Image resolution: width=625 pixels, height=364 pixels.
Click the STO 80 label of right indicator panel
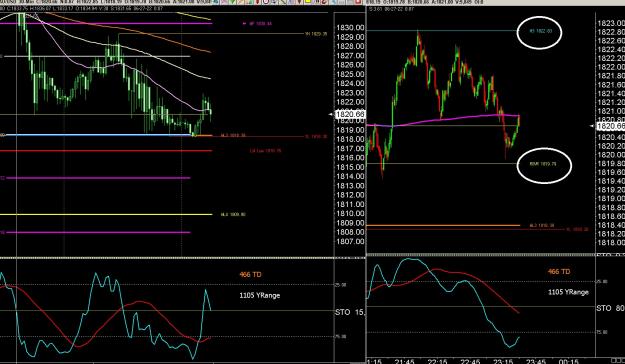(x=611, y=308)
